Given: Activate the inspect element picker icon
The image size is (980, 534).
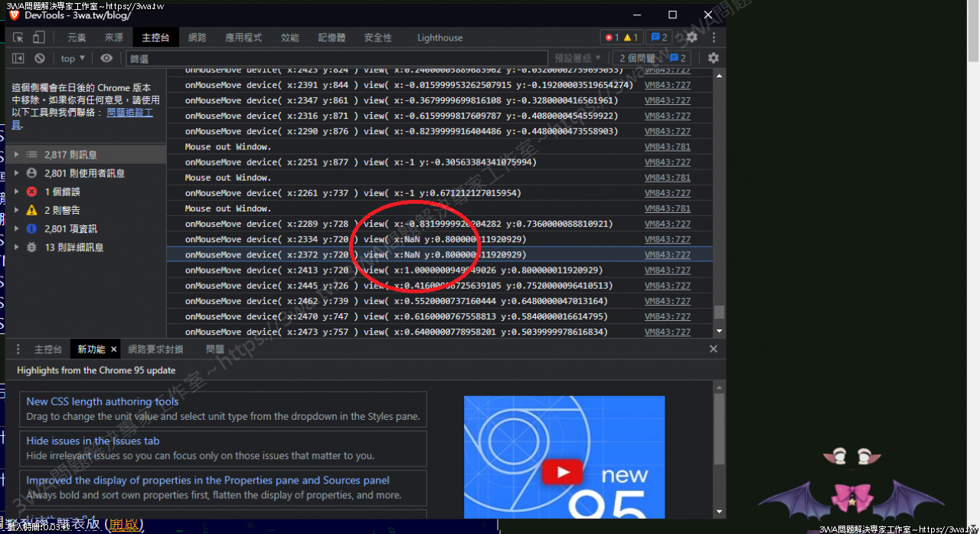Looking at the screenshot, I should click(x=18, y=38).
